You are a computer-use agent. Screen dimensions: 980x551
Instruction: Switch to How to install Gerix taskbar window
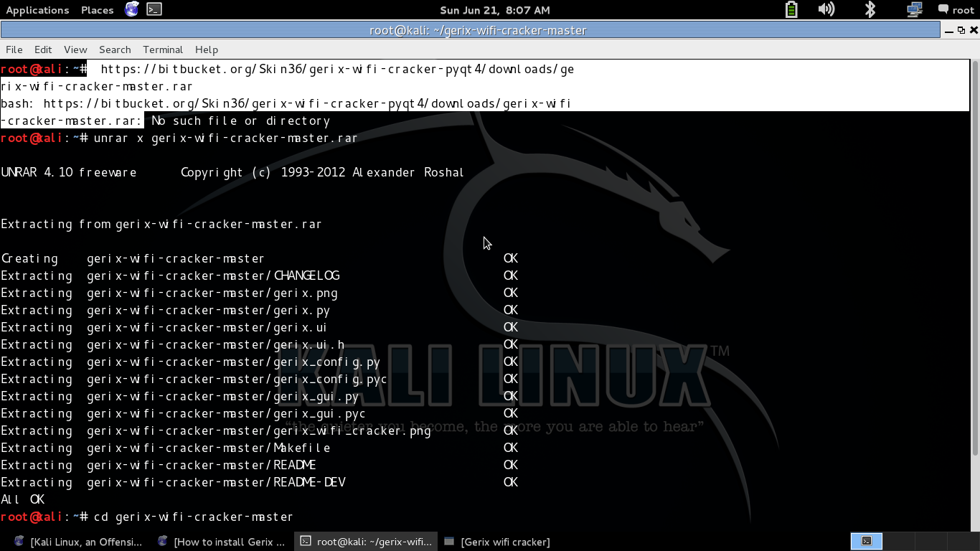pos(222,542)
